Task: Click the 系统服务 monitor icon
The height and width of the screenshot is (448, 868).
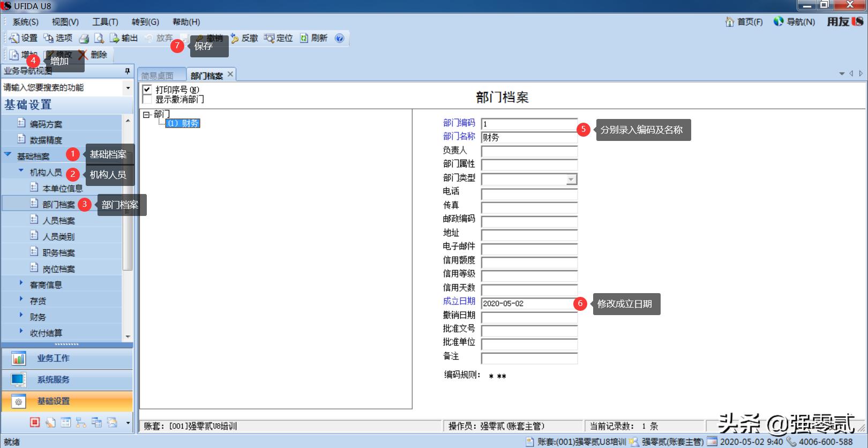Action: click(19, 380)
